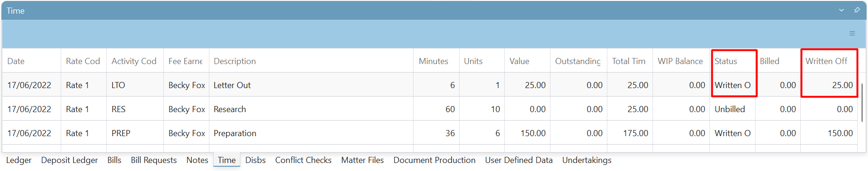
Task: Select the Letter Out time entry row
Action: (x=430, y=85)
